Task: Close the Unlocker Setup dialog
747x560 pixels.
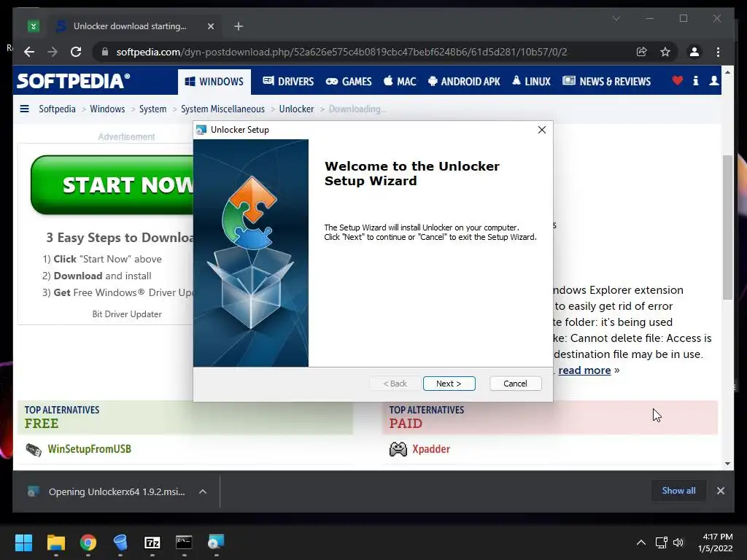Action: tap(542, 130)
